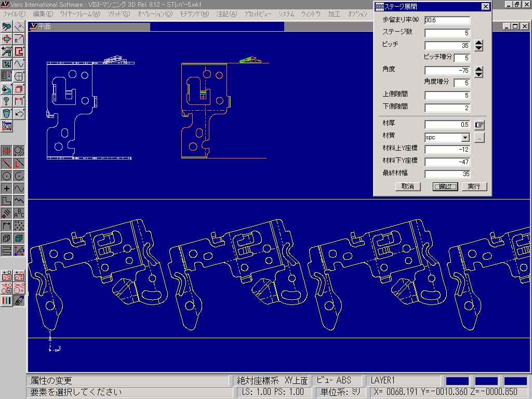
Task: Click the shaded teal cube icon
Action: click(19, 238)
